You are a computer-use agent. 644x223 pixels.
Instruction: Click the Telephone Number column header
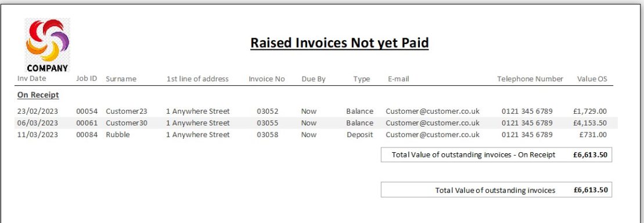point(530,79)
